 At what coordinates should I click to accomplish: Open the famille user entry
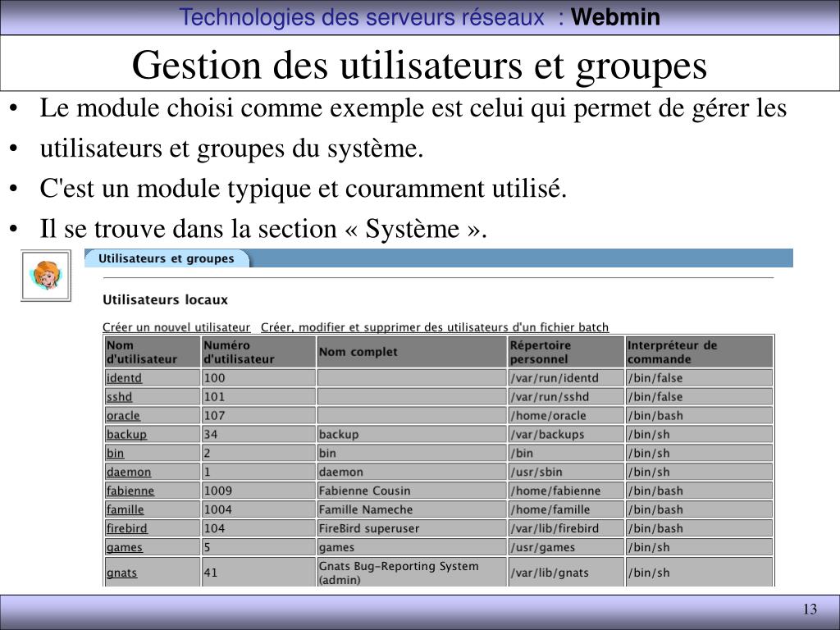click(x=125, y=509)
